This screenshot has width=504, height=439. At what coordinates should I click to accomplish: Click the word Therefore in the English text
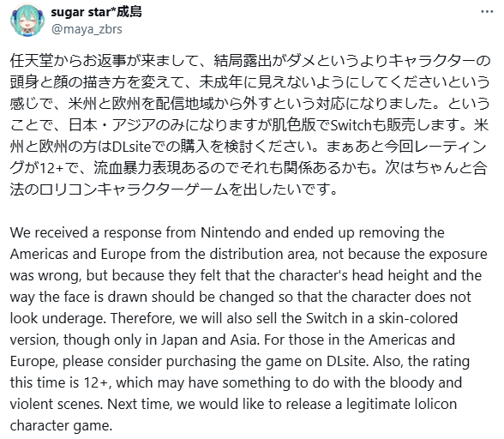142,318
